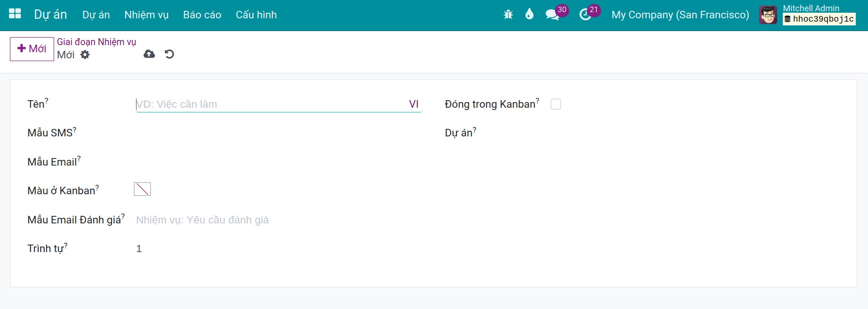Open the Cấu hình menu

tap(256, 15)
